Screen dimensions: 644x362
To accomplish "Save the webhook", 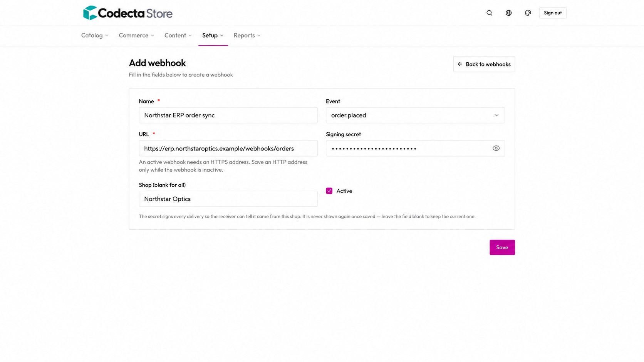I will click(502, 247).
